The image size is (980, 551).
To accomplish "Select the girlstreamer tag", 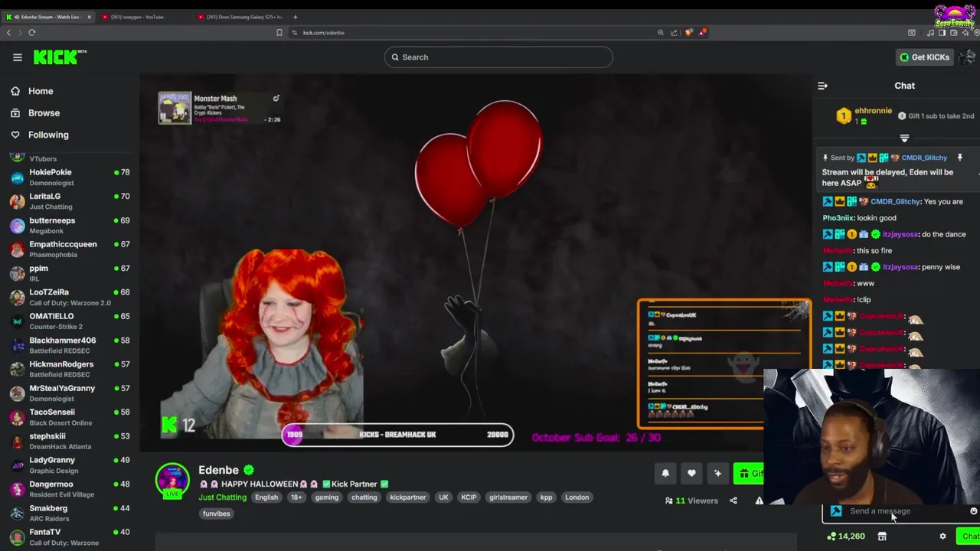I will coord(508,497).
